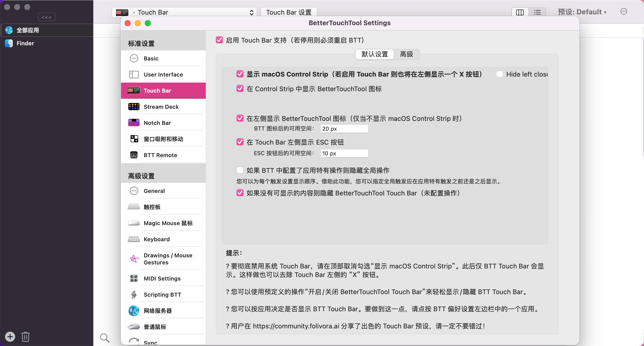Add new app with plus button
This screenshot has height=346, width=644.
click(x=10, y=337)
